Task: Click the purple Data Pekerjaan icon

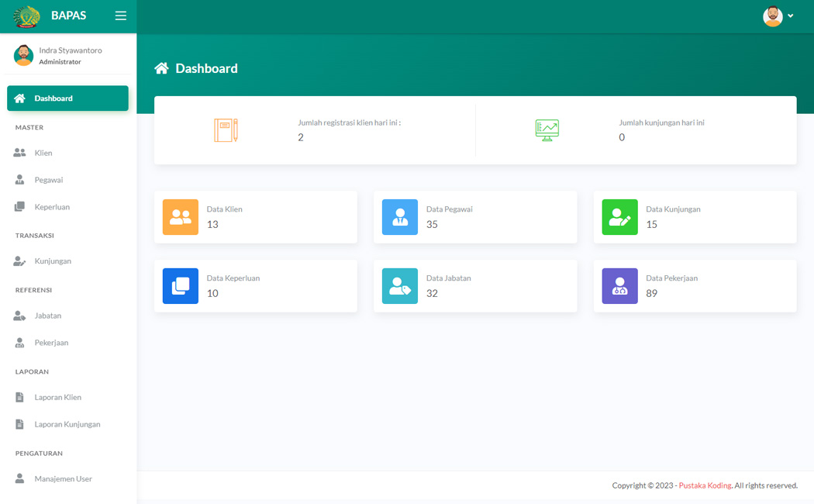Action: 619,286
